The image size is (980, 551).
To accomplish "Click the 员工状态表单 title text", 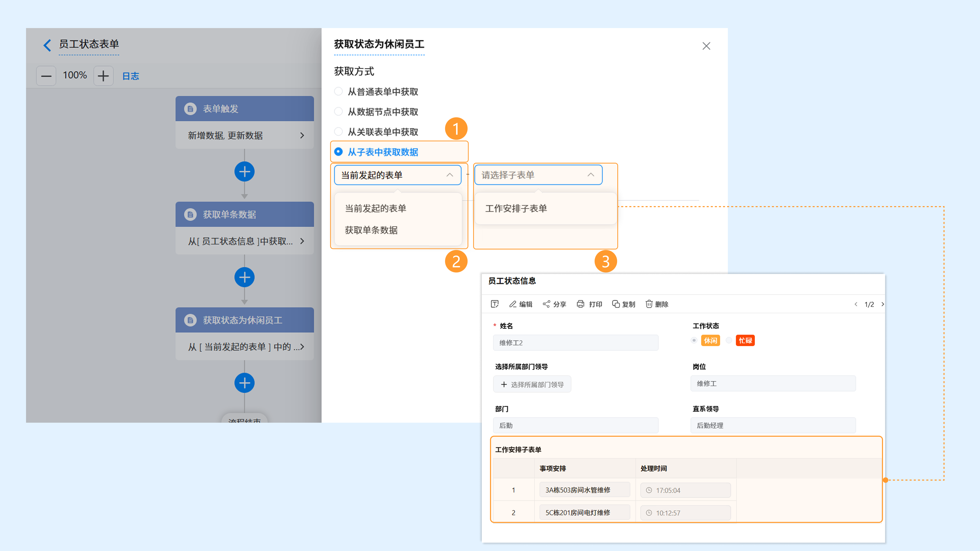I will tap(89, 44).
